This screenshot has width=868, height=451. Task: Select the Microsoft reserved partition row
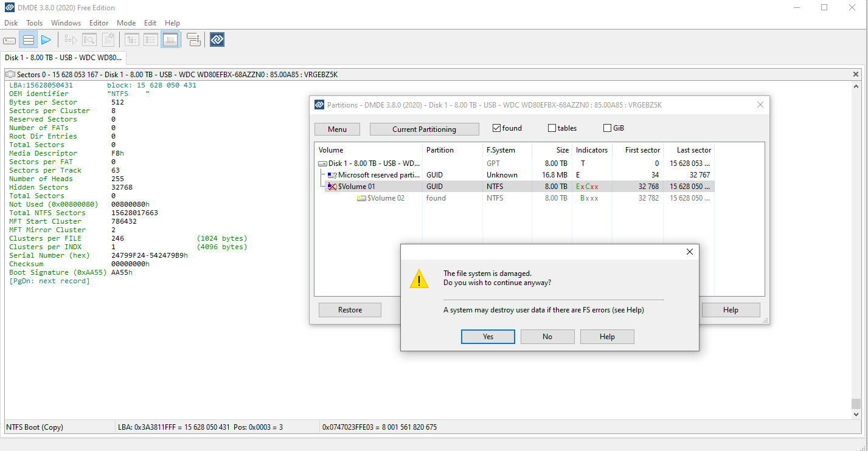click(x=515, y=175)
